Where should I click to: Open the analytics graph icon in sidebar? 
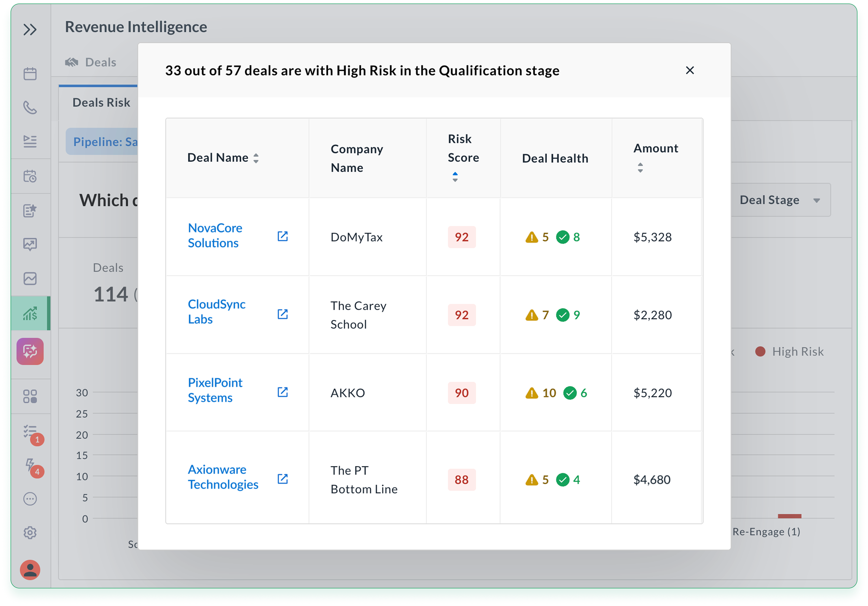pos(30,279)
